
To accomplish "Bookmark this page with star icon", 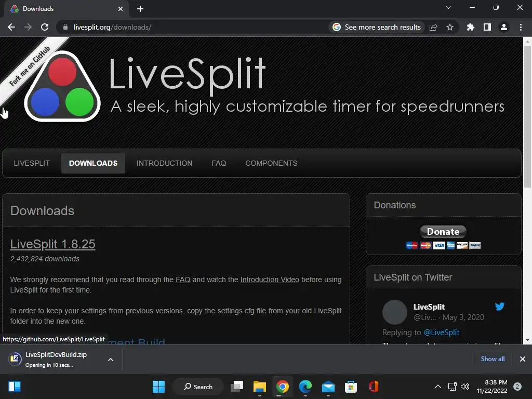I will pyautogui.click(x=450, y=27).
